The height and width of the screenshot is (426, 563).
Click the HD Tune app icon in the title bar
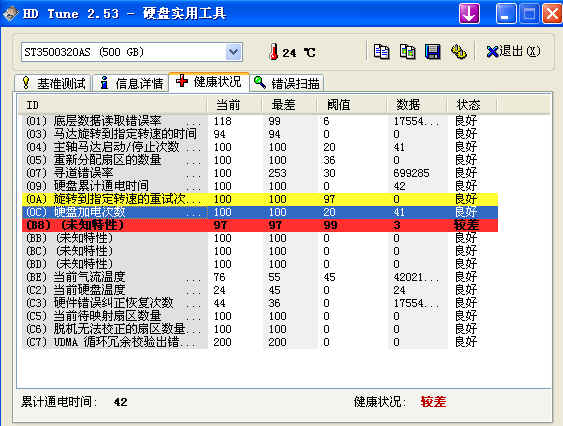[x=10, y=14]
